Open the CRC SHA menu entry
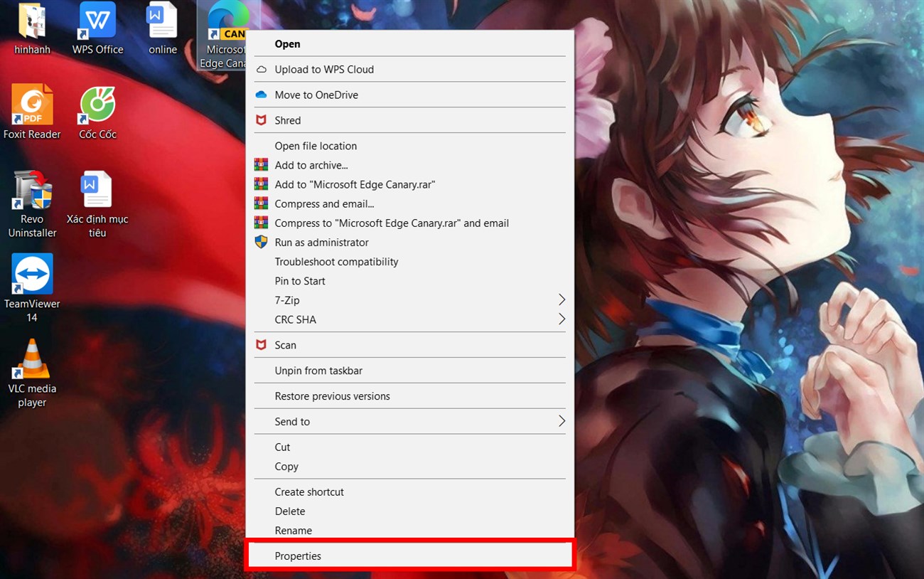This screenshot has height=579, width=924. point(409,319)
